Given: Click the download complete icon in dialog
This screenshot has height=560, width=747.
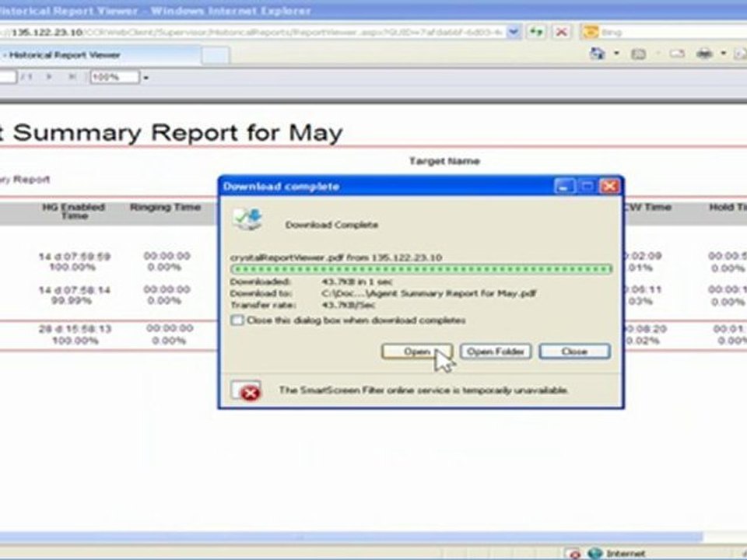Looking at the screenshot, I should (x=247, y=219).
